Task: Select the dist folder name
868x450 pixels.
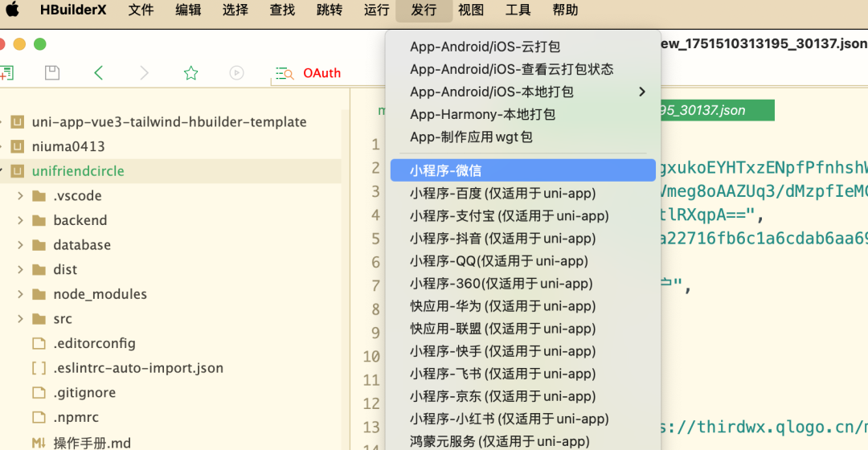Action: tap(65, 269)
